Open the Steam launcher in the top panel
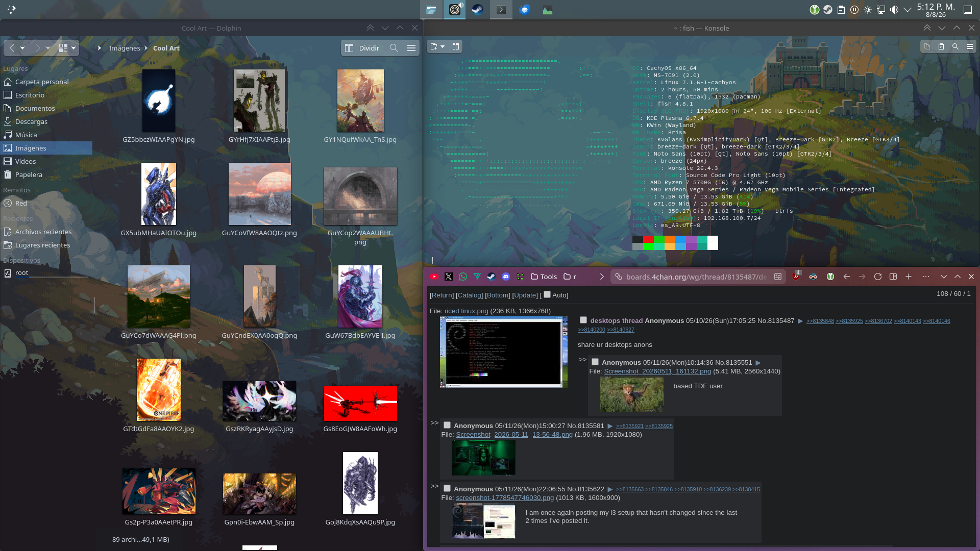The height and width of the screenshot is (551, 980). pyautogui.click(x=478, y=10)
